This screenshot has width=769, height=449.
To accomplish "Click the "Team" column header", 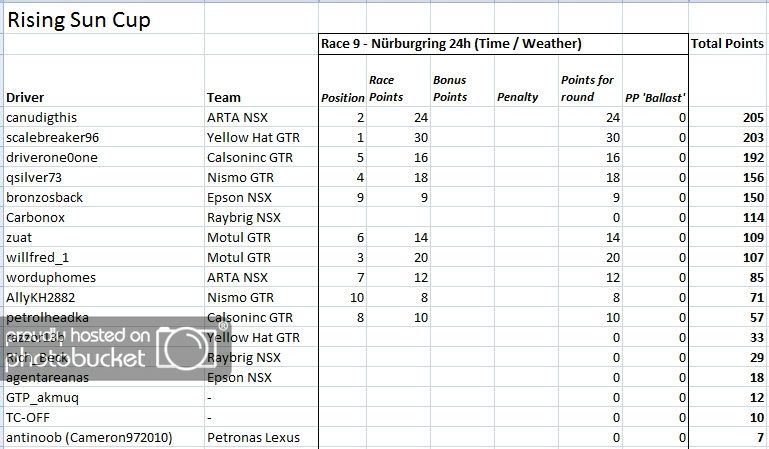I will [x=224, y=97].
